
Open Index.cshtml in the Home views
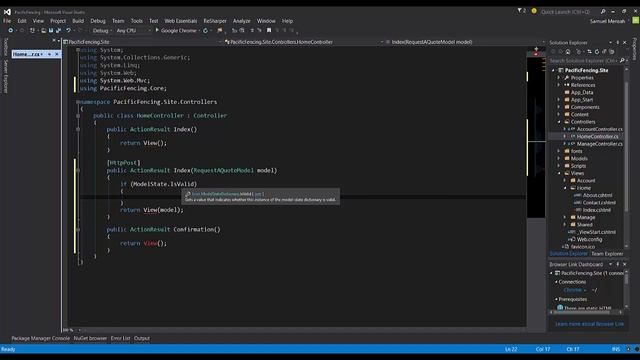(596, 210)
